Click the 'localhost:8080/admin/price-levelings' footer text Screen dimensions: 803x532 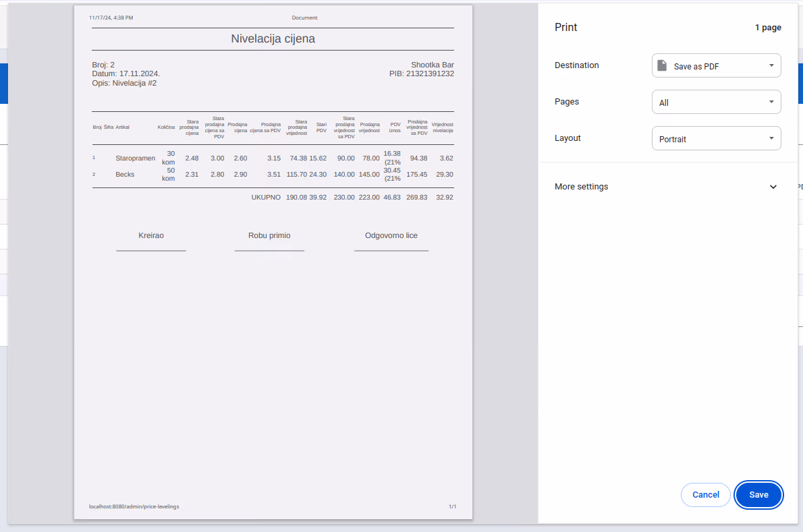[134, 506]
